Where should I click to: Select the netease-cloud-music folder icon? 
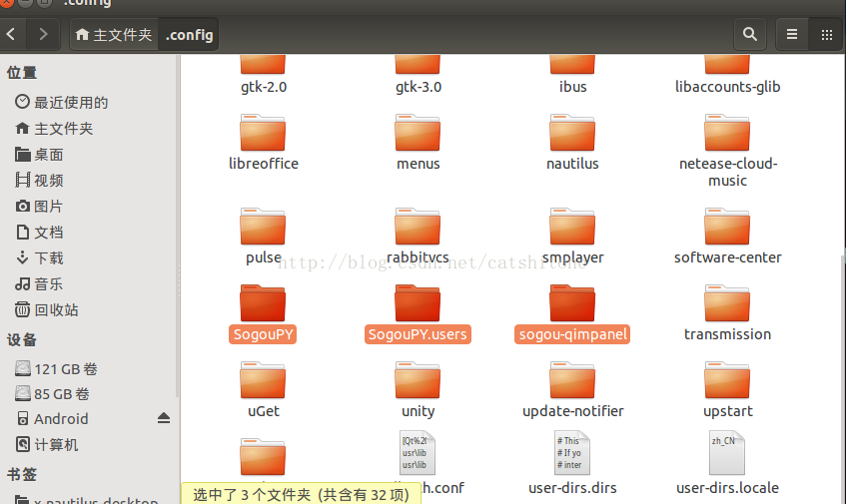pos(727,133)
